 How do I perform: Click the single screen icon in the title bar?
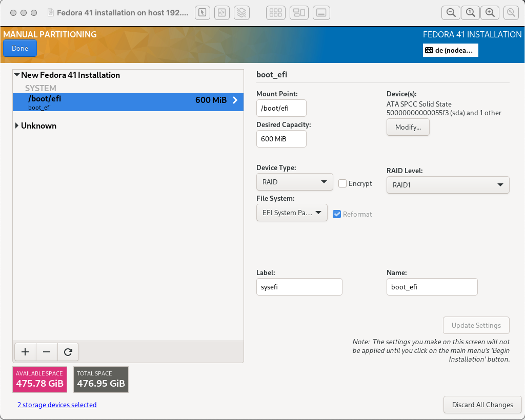(x=321, y=13)
